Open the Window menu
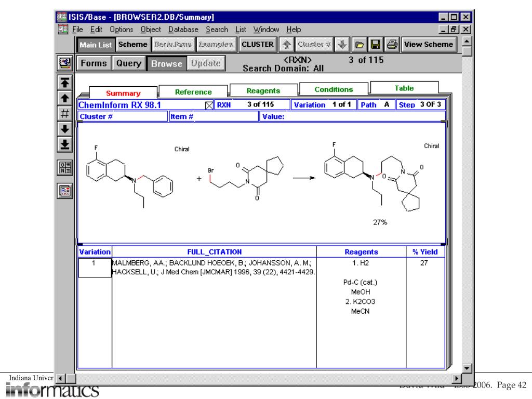Viewport: 532px width, 399px height. (x=266, y=30)
